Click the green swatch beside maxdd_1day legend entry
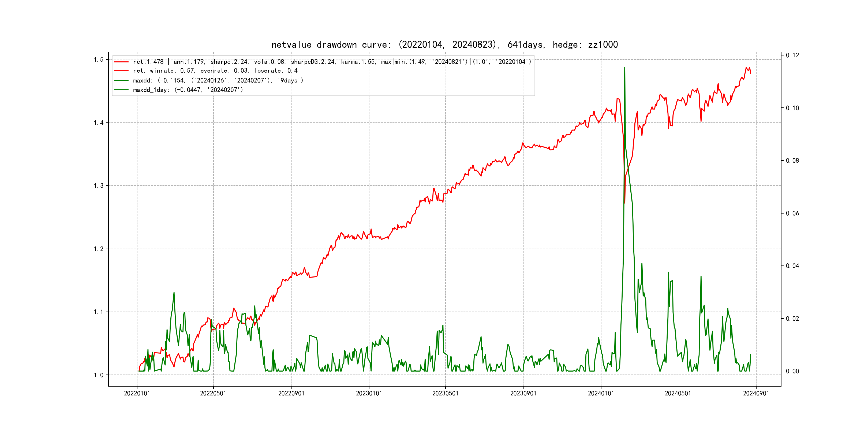The image size is (868, 434). pyautogui.click(x=121, y=90)
